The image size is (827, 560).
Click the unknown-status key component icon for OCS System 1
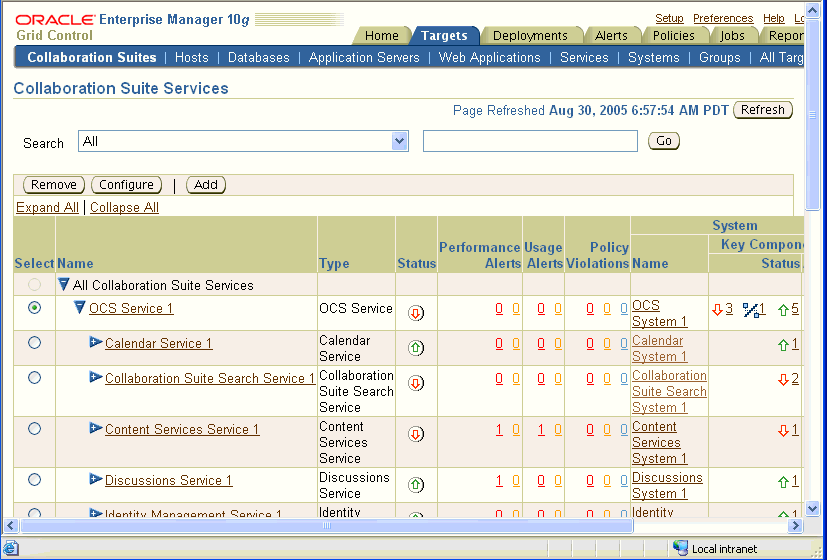pos(751,309)
